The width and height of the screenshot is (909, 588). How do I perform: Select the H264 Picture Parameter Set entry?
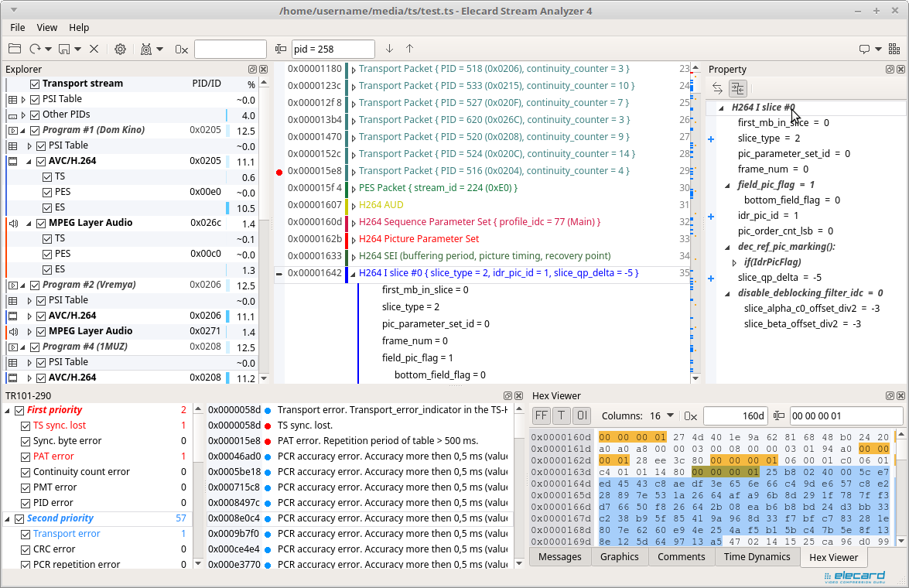tap(418, 238)
